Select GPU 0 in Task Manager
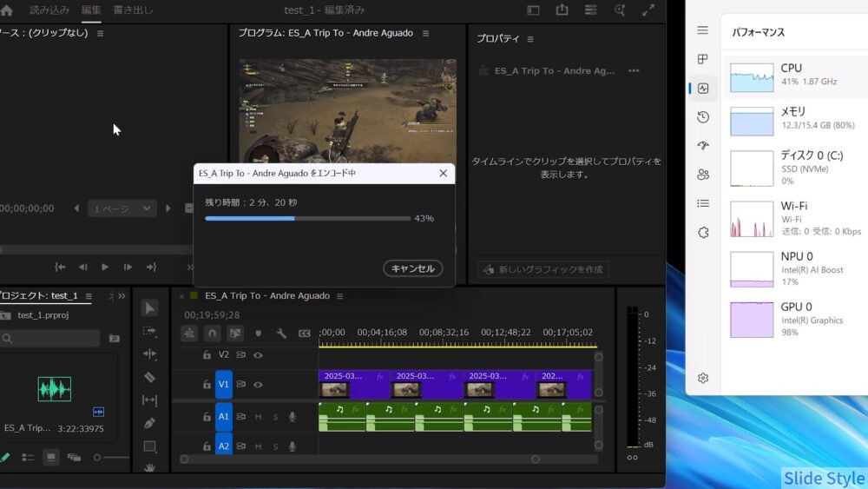 click(795, 320)
